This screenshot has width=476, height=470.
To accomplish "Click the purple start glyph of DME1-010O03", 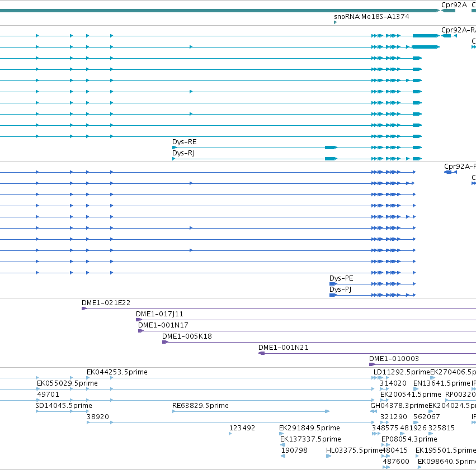I will pyautogui.click(x=372, y=364).
